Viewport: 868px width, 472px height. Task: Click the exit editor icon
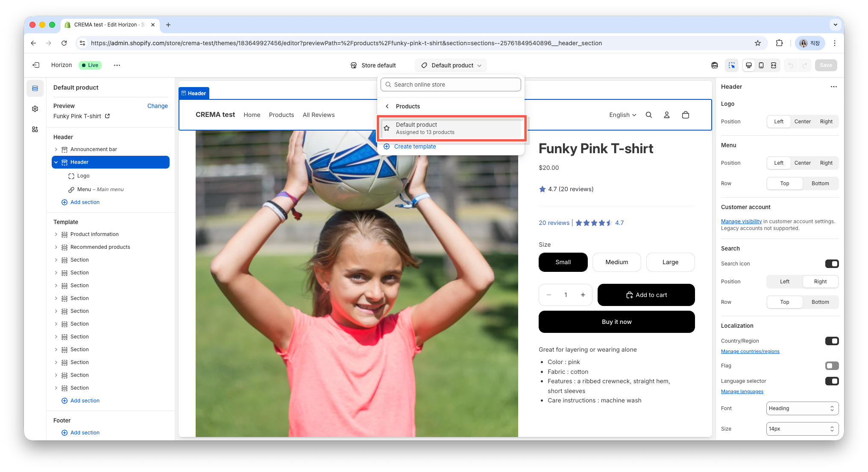point(36,65)
